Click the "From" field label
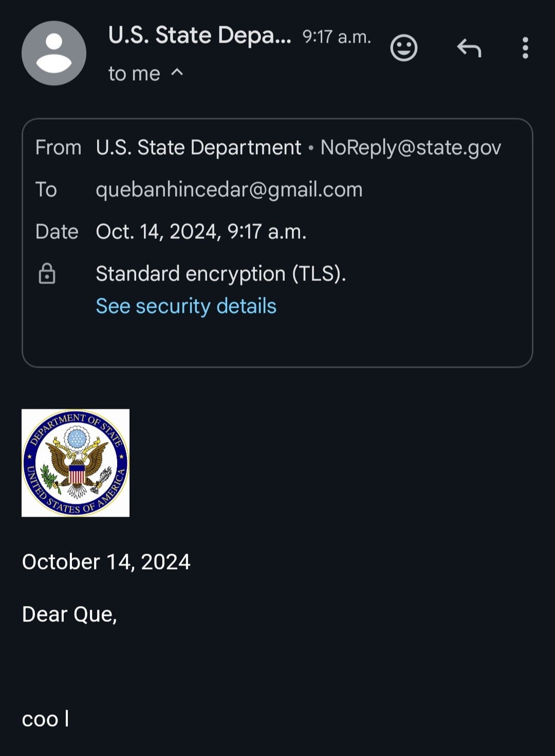Screen dimensions: 555x756 tap(58, 148)
